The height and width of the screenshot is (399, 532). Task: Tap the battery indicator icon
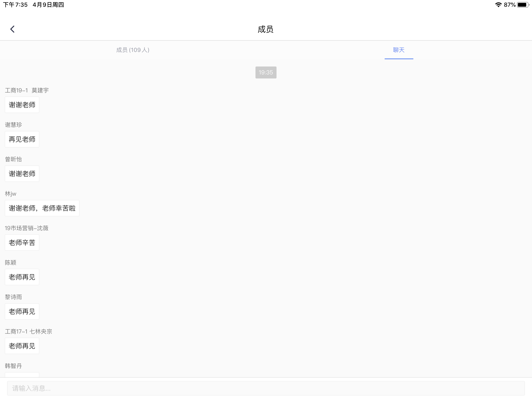click(522, 5)
